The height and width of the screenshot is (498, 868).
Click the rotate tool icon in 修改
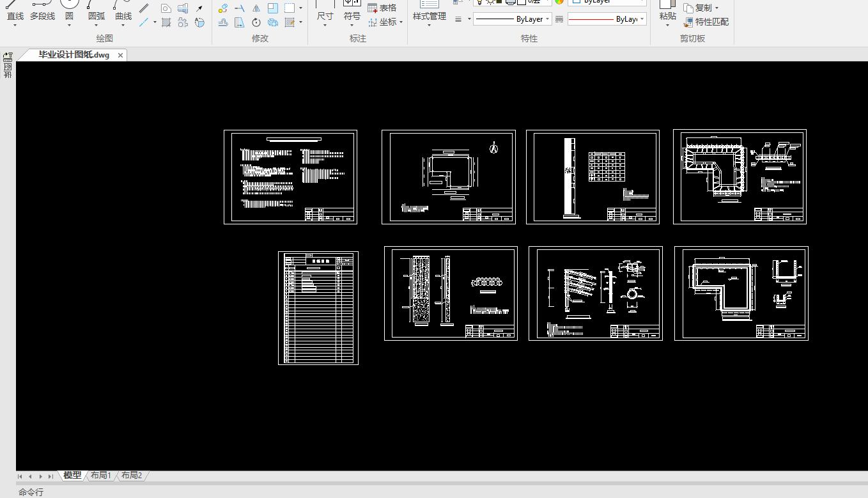256,22
